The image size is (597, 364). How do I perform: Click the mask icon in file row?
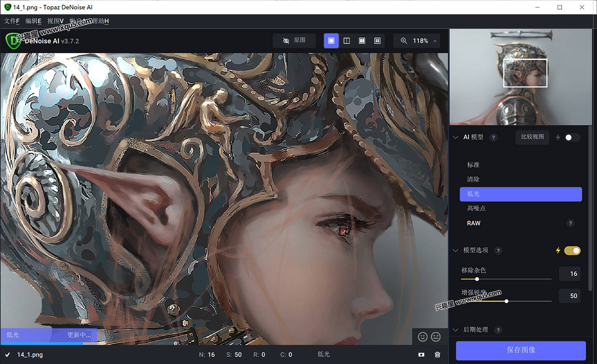tap(421, 354)
